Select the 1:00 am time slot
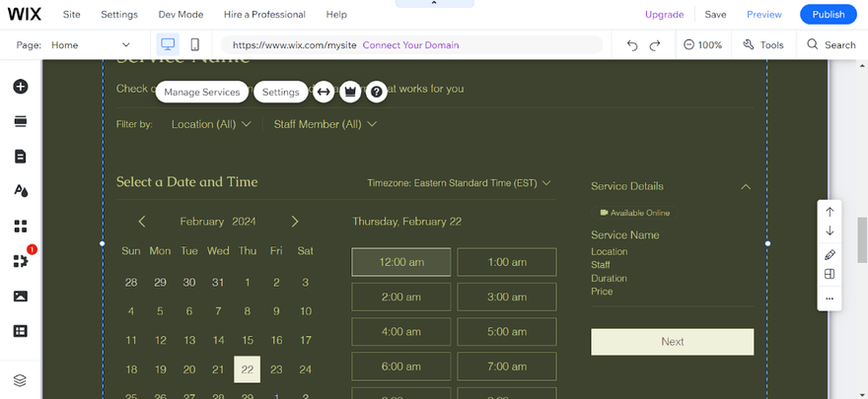The image size is (868, 399). [507, 262]
